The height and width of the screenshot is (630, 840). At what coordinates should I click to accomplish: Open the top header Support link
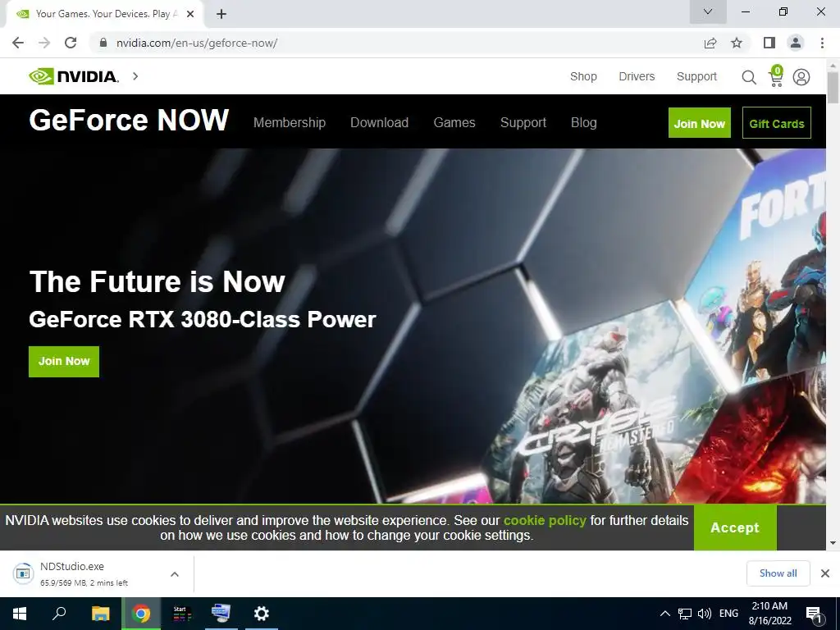tap(696, 76)
